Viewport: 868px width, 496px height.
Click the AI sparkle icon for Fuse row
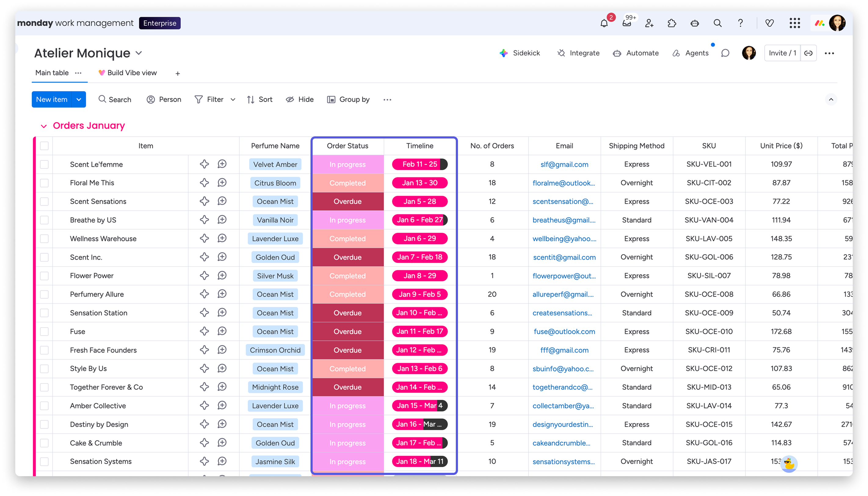point(204,331)
